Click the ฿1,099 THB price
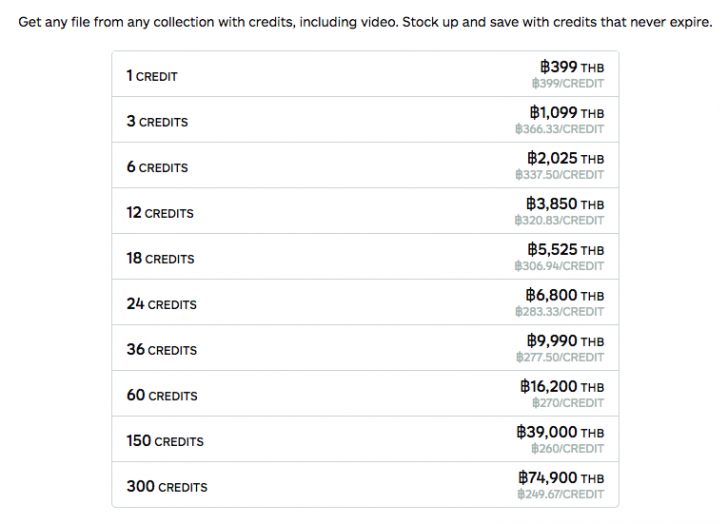This screenshot has width=728, height=524. (567, 113)
